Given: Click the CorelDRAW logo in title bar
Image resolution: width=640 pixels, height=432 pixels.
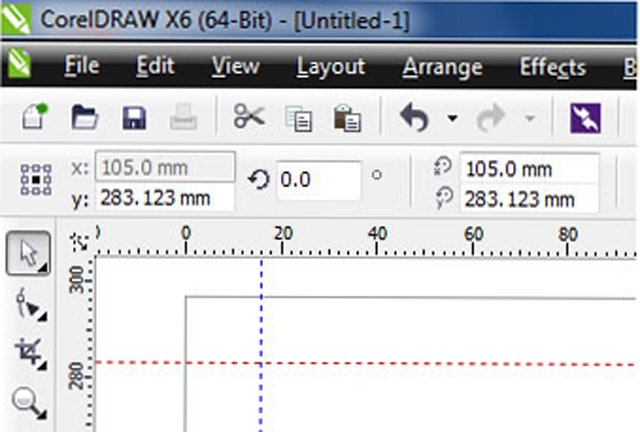Looking at the screenshot, I should [x=16, y=18].
